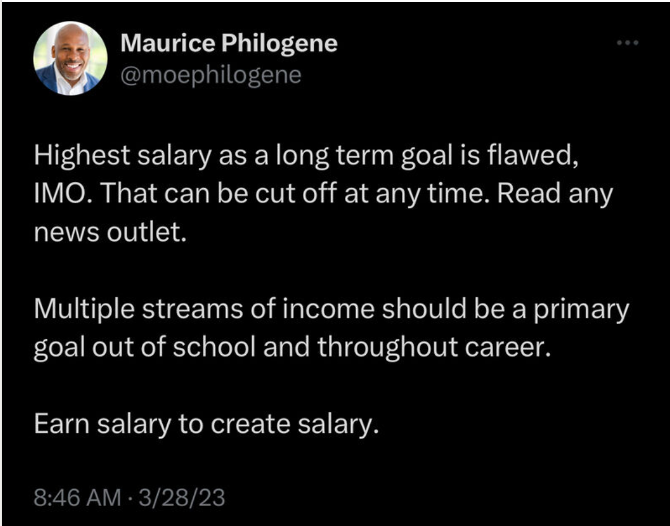Click the @moephilogene handle

click(x=211, y=75)
